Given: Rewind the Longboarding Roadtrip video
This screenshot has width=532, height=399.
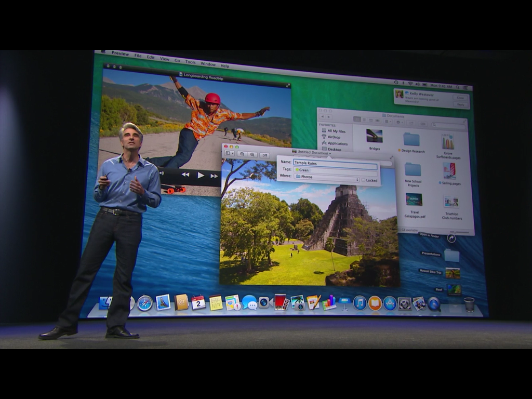Looking at the screenshot, I should pyautogui.click(x=185, y=175).
